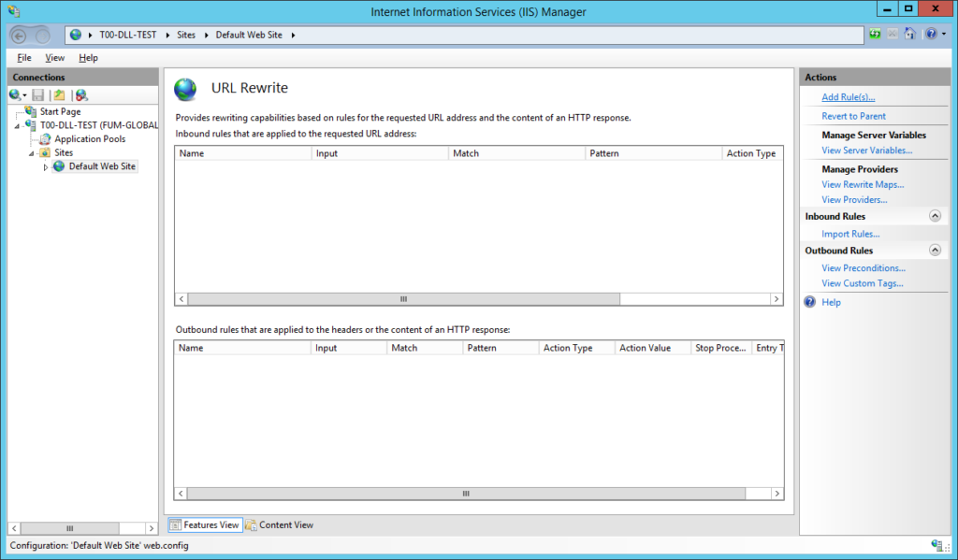Click the Content View tab icon

pos(251,524)
